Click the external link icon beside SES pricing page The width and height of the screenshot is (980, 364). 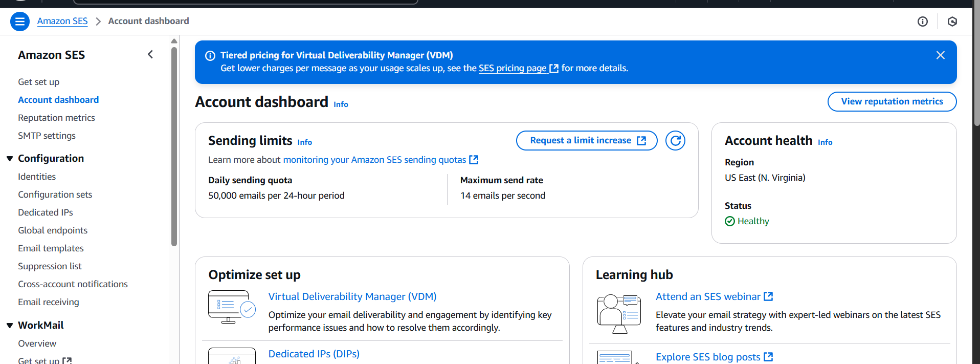pos(554,69)
